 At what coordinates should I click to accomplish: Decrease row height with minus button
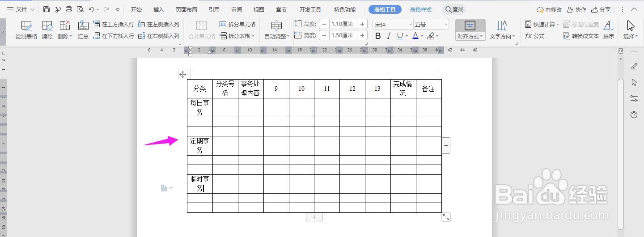(324, 24)
